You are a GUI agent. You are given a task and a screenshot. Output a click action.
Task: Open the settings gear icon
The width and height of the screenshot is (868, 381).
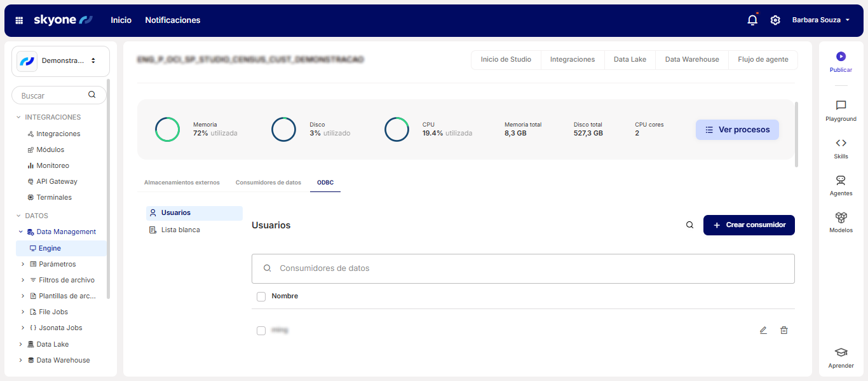775,20
